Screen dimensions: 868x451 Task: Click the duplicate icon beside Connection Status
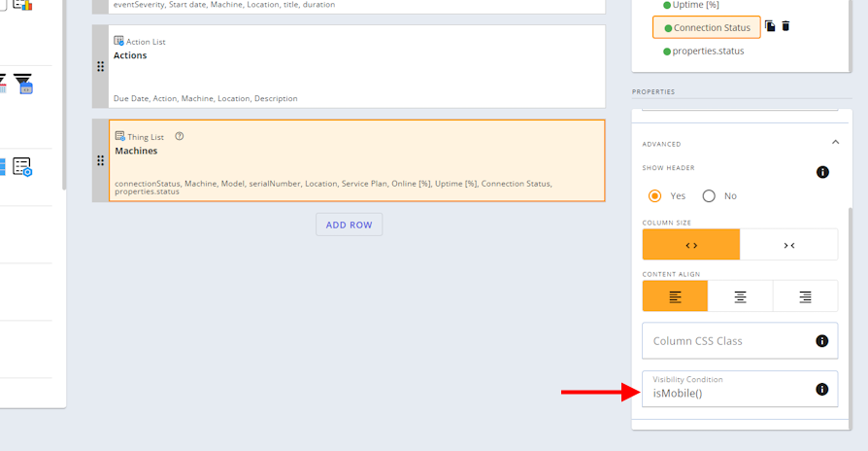770,26
